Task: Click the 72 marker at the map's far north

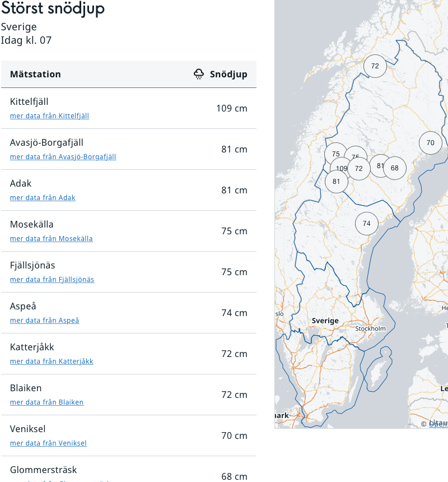Action: pos(375,66)
